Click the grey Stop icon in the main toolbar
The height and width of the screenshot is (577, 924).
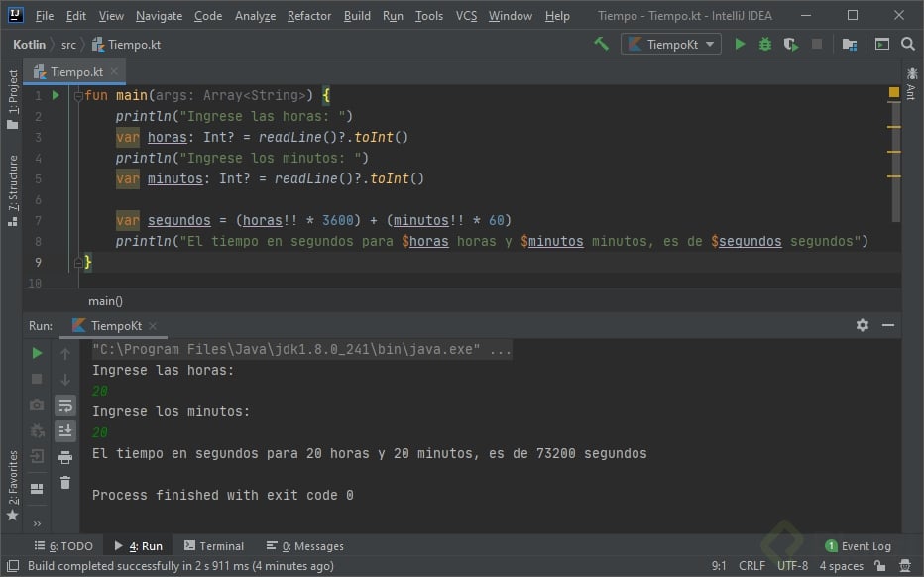pyautogui.click(x=817, y=44)
